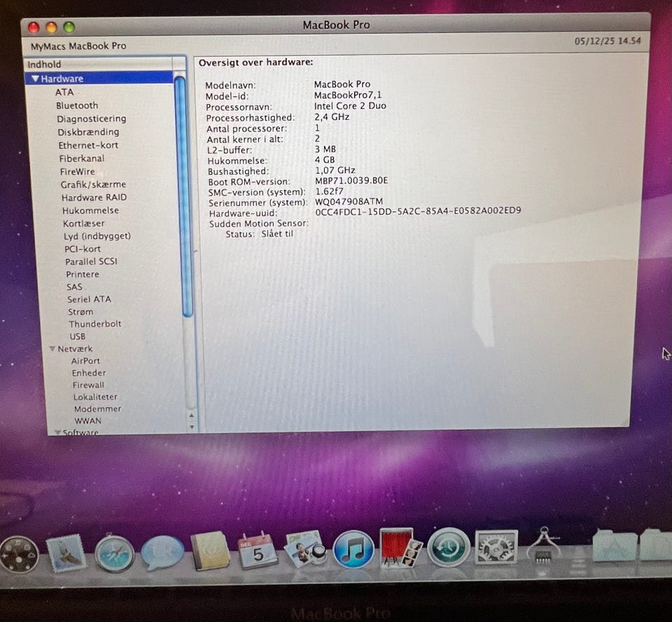Select WWAN under Netværk
Screen dimensions: 672x622
click(x=88, y=420)
